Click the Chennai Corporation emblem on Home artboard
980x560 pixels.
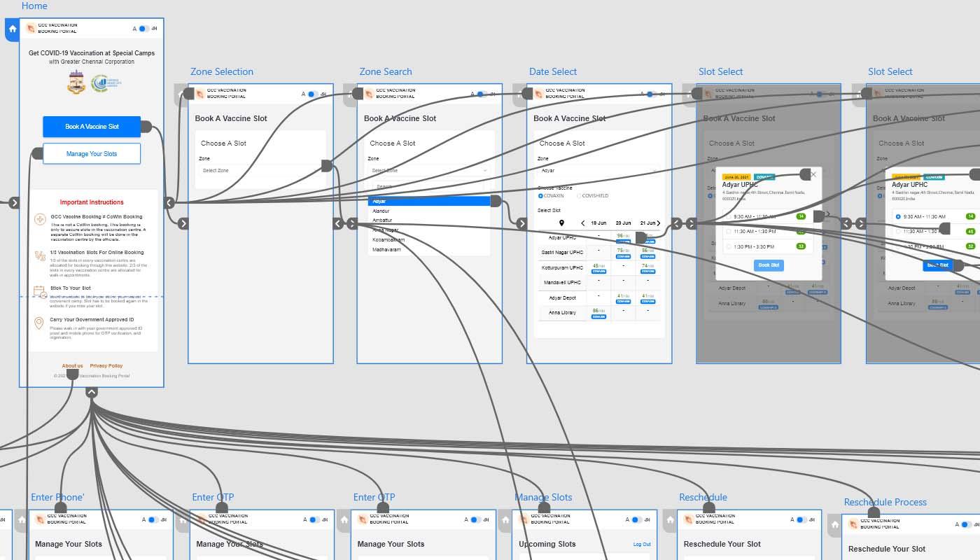pos(76,83)
